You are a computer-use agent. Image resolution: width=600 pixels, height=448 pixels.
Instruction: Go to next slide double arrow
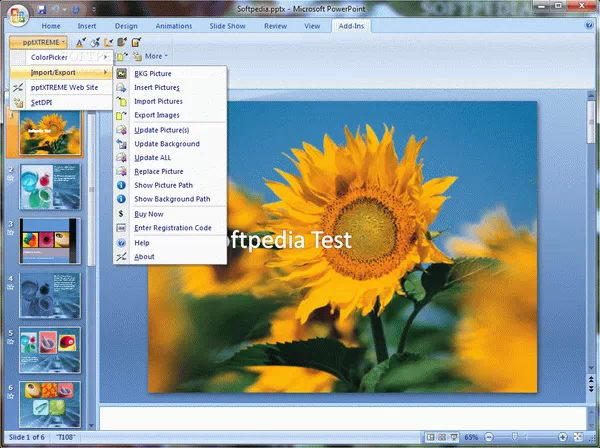click(x=591, y=389)
